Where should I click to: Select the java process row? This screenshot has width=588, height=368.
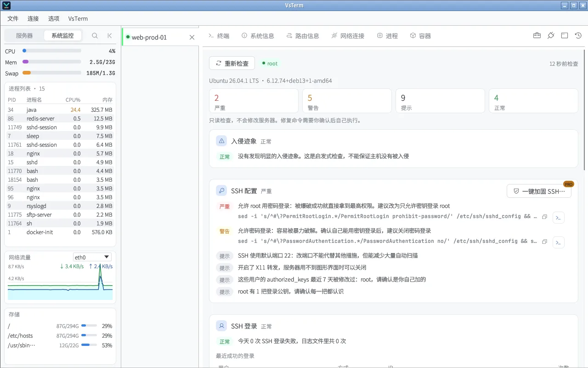point(60,109)
